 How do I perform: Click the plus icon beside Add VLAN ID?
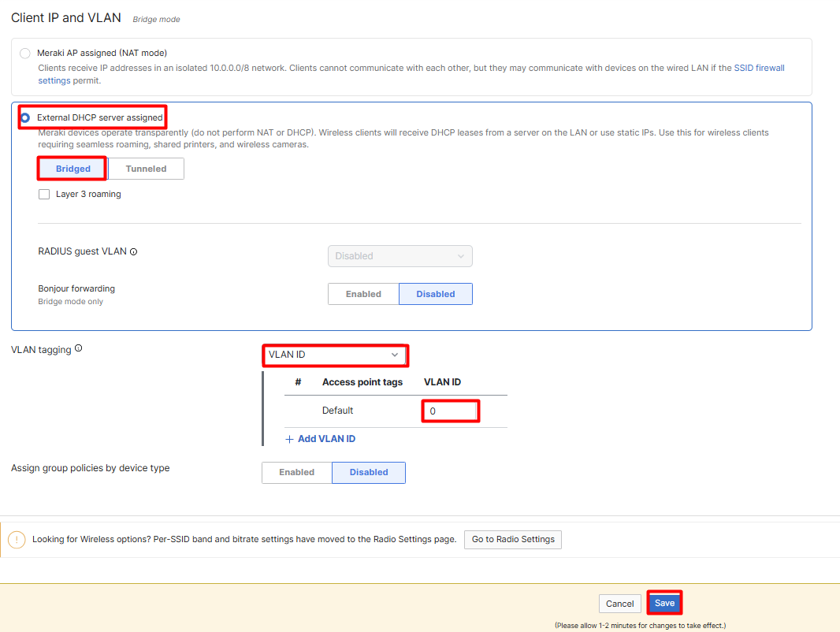[289, 439]
